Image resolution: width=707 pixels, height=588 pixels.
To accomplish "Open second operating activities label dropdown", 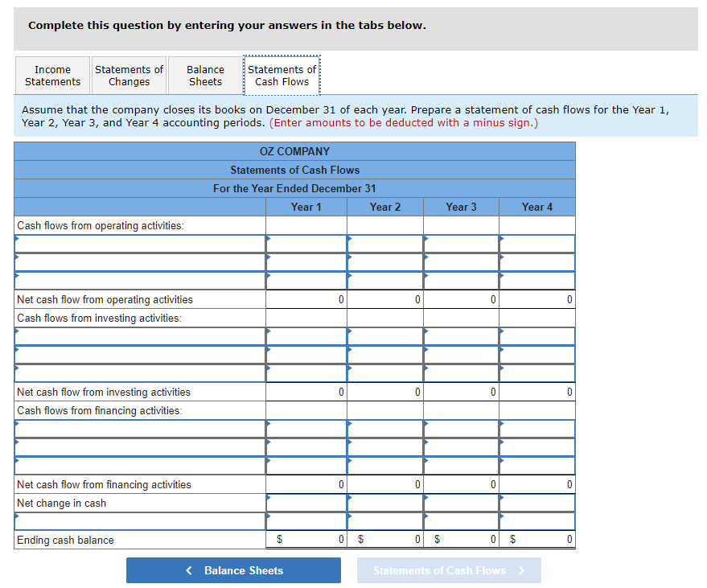I will [x=140, y=262].
